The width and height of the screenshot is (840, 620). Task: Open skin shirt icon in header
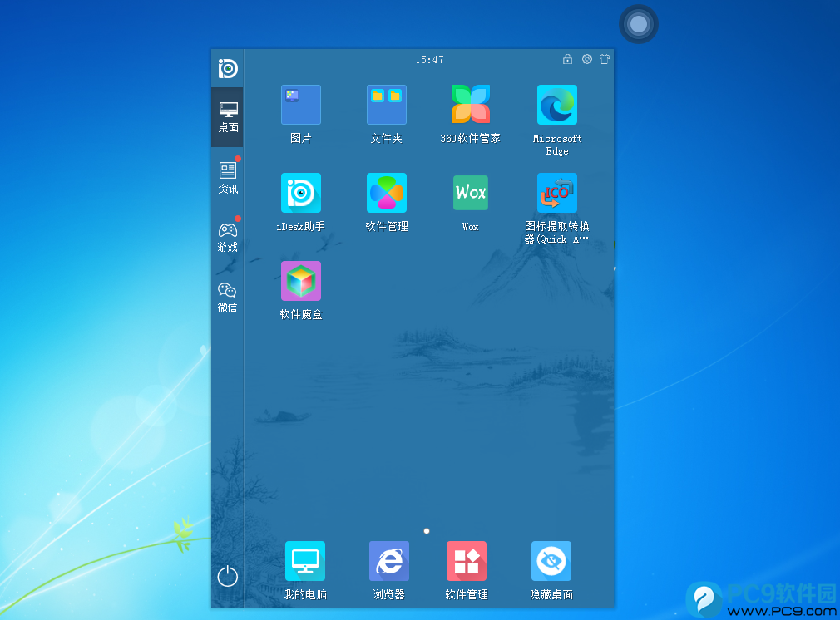click(605, 59)
